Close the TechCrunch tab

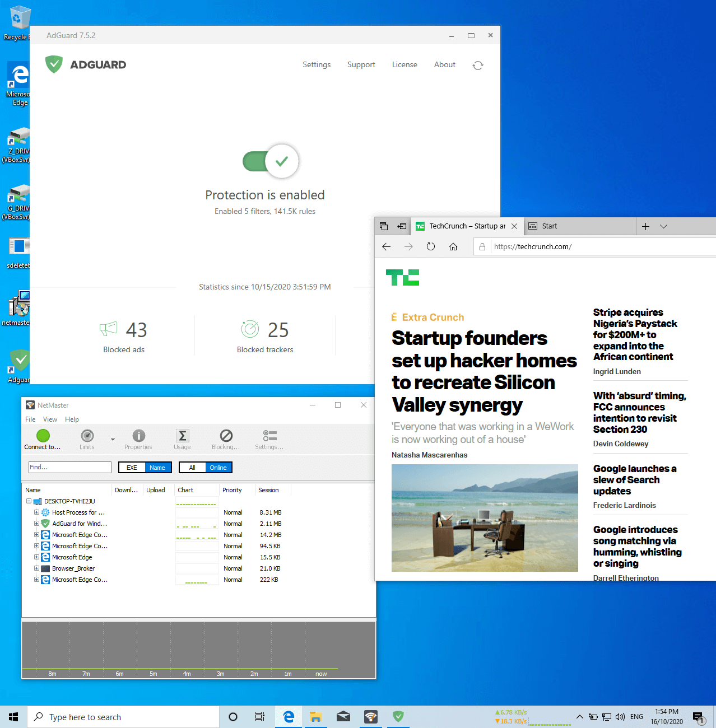click(x=514, y=226)
